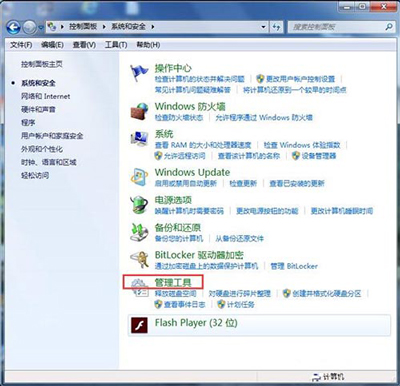
Task: Click 检查更新 link
Action: [x=243, y=183]
